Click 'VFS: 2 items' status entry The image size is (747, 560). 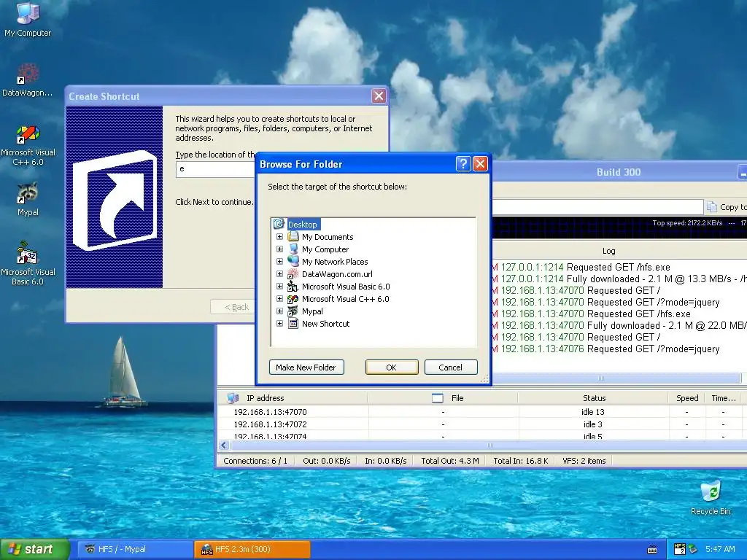click(584, 461)
